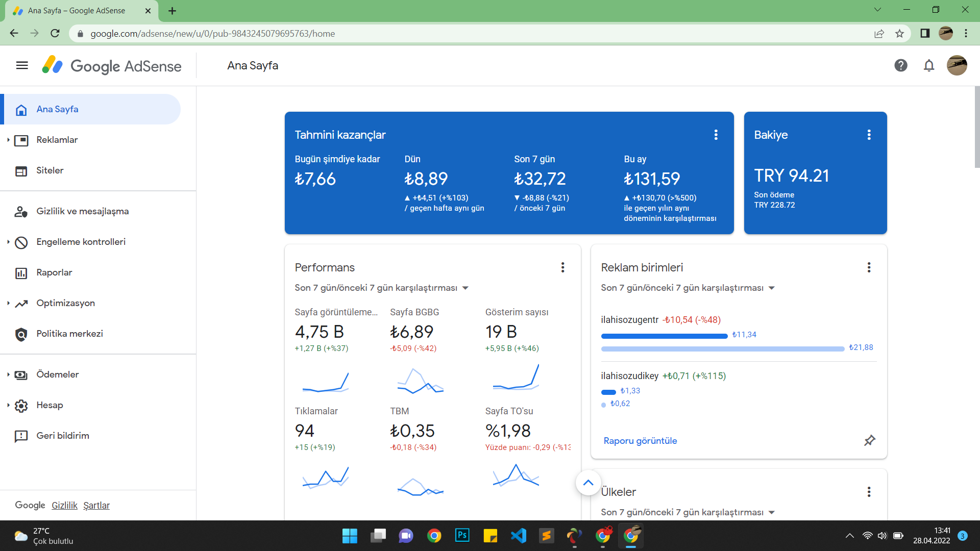Open the AdSense account avatar menu

click(x=957, y=65)
